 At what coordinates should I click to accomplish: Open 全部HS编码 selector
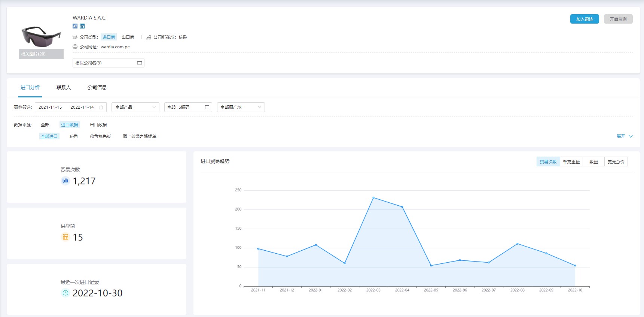[188, 107]
